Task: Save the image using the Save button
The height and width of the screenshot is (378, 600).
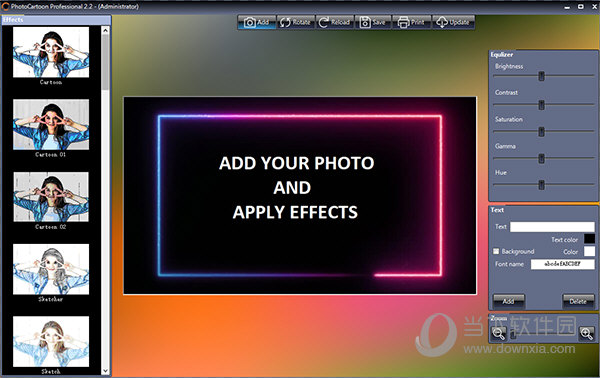Action: pos(373,22)
